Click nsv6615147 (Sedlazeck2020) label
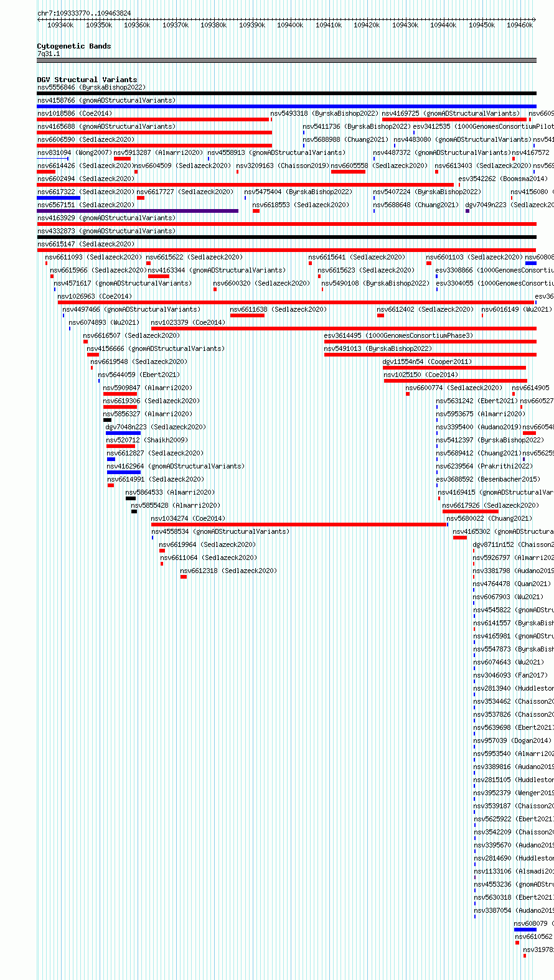This screenshot has height=980, width=554. point(86,244)
